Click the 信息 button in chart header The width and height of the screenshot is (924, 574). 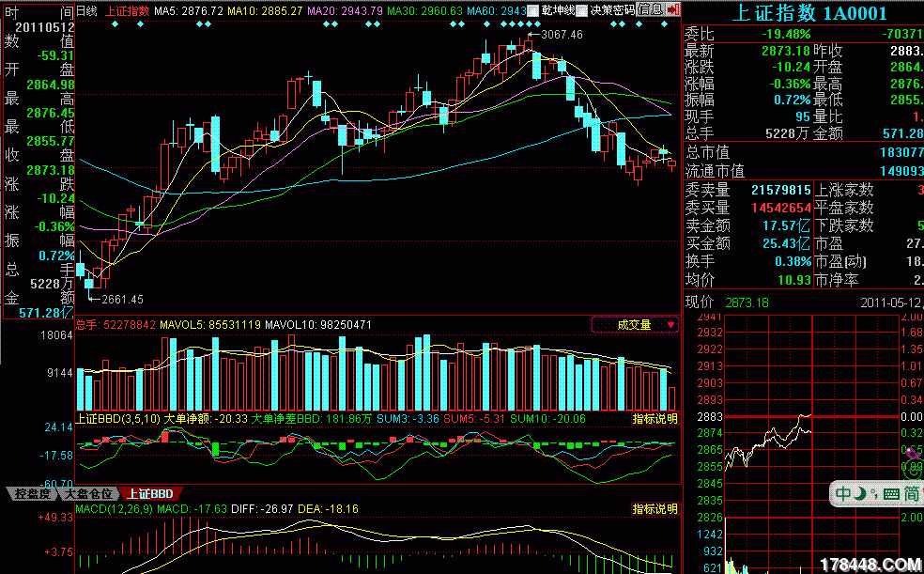coord(650,9)
